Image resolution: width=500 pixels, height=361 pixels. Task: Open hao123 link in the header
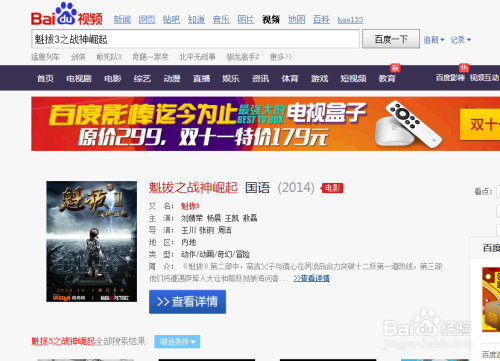tap(350, 20)
